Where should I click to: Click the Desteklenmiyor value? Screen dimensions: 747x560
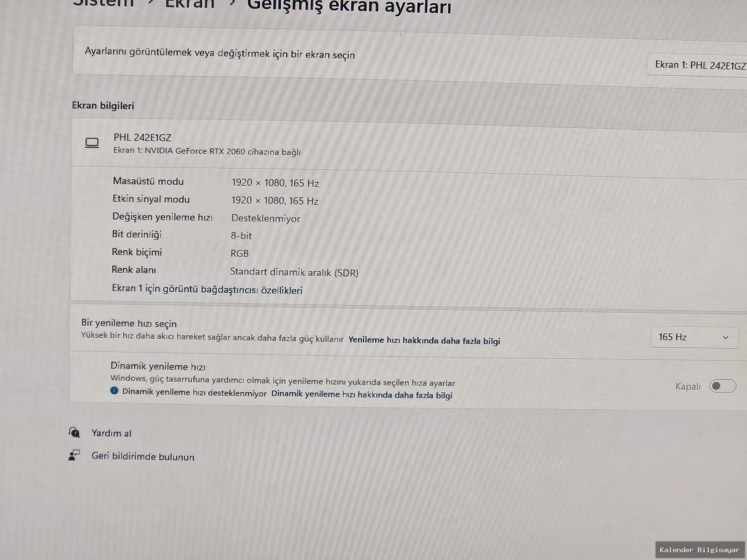266,218
